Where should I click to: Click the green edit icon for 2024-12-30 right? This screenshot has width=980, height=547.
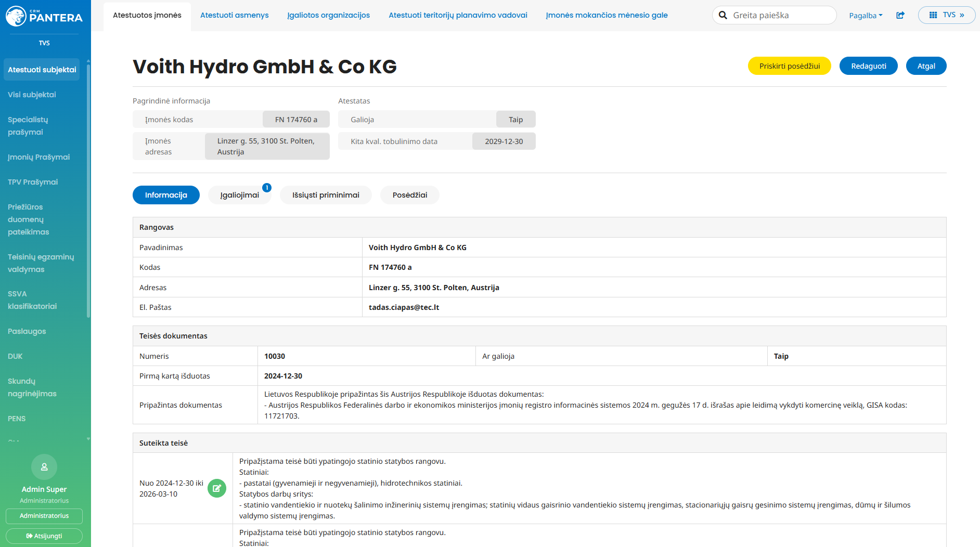pyautogui.click(x=217, y=488)
